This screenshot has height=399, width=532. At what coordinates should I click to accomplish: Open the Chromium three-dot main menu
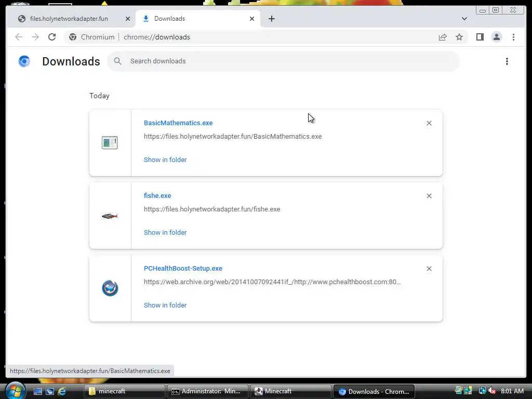click(513, 37)
